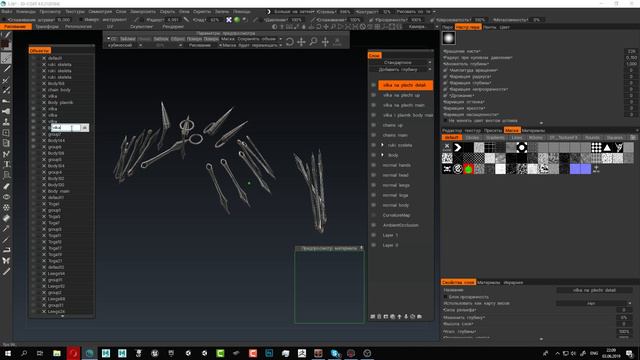Click the move layer up arrow icon

point(399,316)
